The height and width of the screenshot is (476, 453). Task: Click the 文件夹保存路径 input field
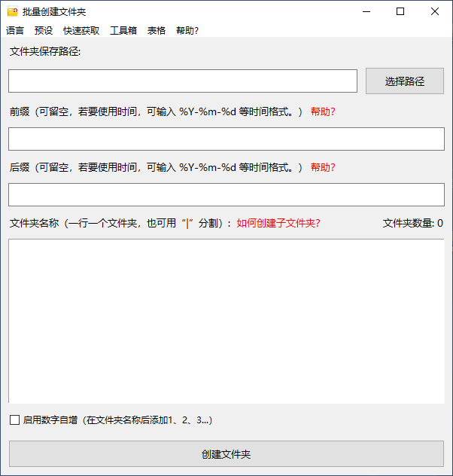pos(183,81)
